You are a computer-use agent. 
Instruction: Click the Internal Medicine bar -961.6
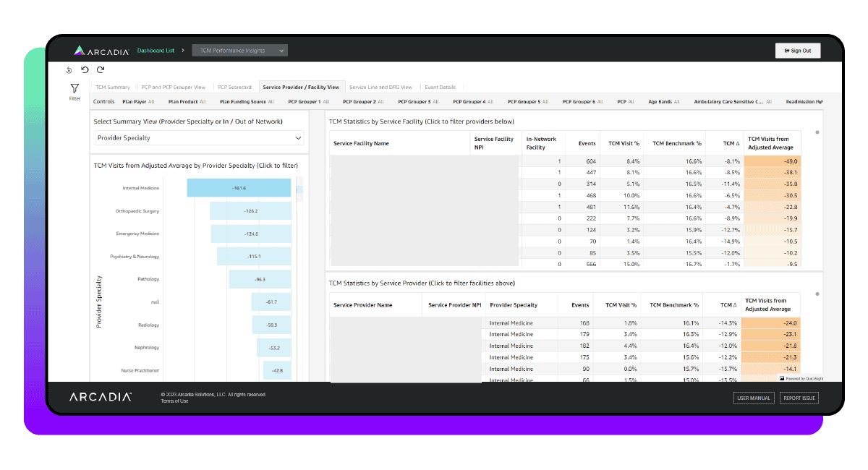(x=239, y=188)
